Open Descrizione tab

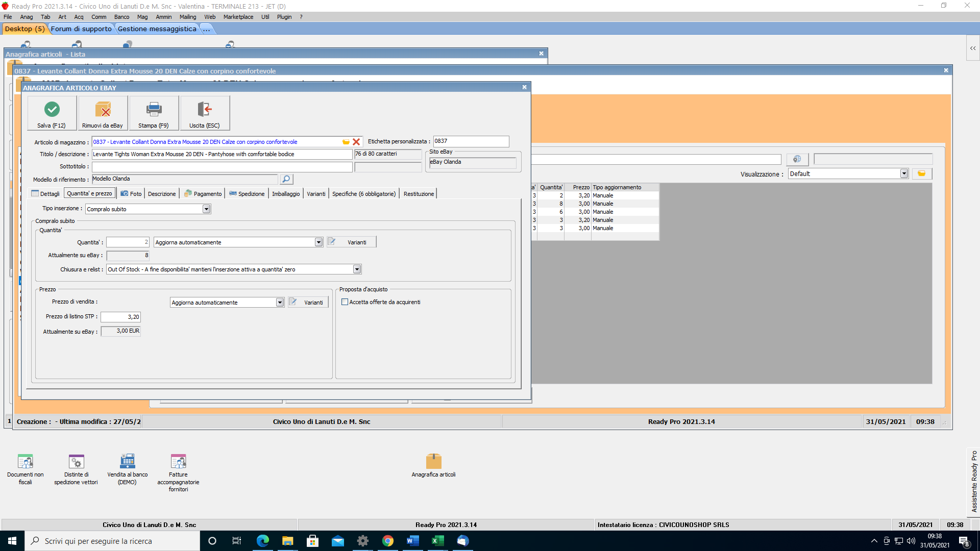click(162, 194)
